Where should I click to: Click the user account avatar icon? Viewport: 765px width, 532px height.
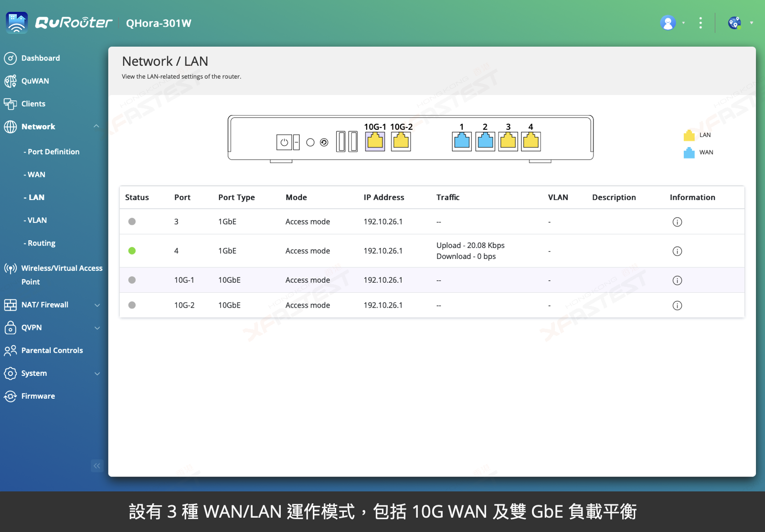coord(668,23)
